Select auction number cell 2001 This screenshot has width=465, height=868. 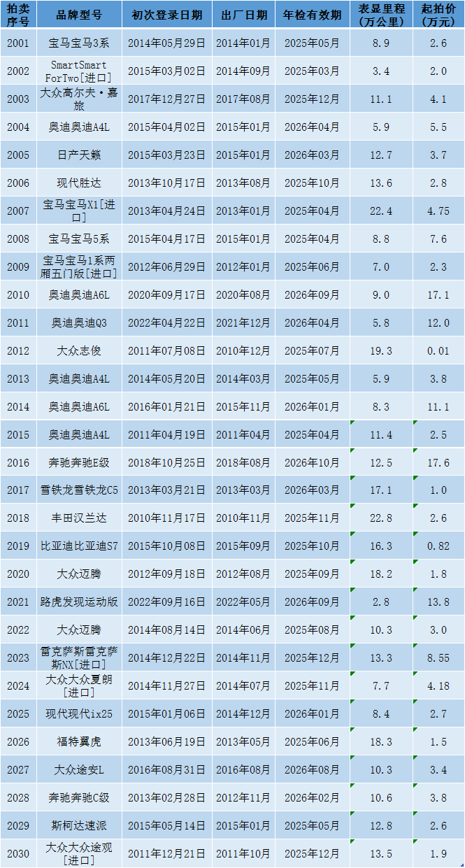click(18, 43)
